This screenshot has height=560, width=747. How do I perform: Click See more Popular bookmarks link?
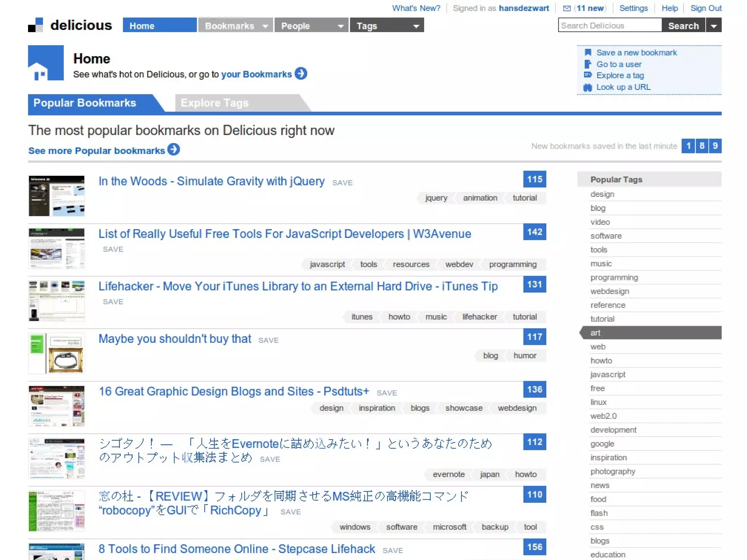tap(97, 151)
